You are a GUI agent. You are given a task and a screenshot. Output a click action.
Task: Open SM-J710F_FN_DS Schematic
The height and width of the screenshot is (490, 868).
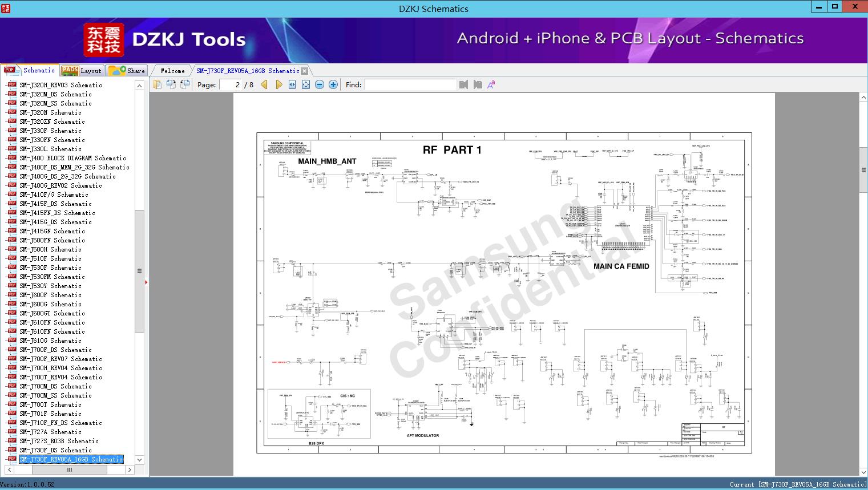(x=60, y=423)
